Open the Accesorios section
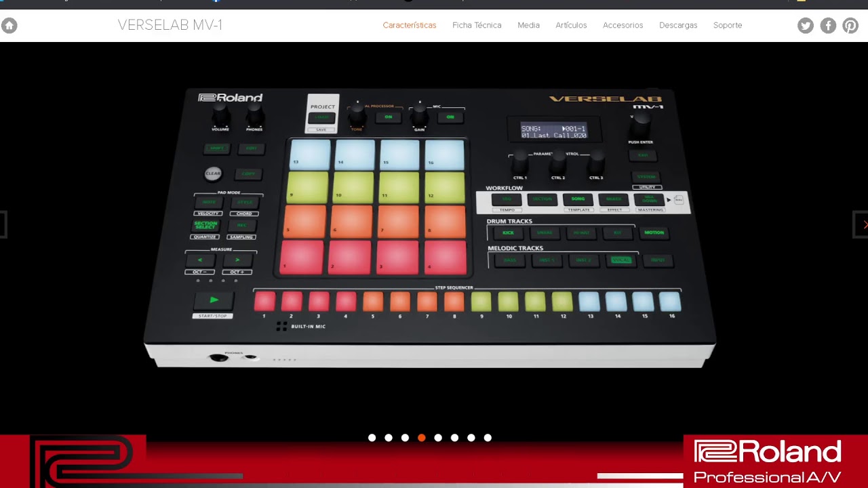The height and width of the screenshot is (488, 868). click(623, 25)
